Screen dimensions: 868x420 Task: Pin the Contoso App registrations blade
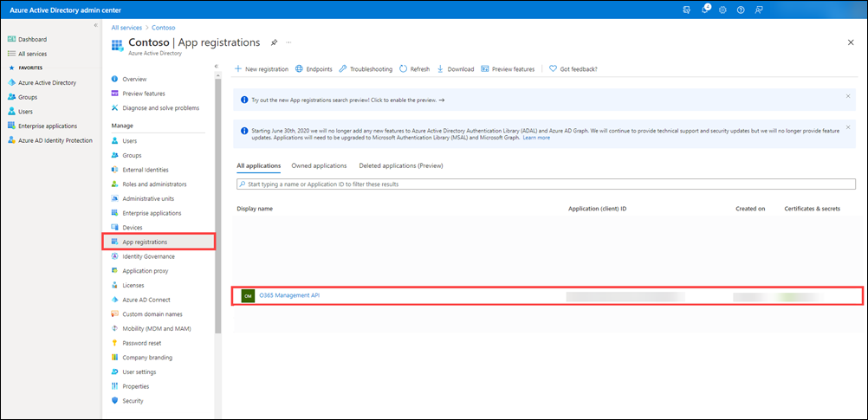[x=274, y=42]
